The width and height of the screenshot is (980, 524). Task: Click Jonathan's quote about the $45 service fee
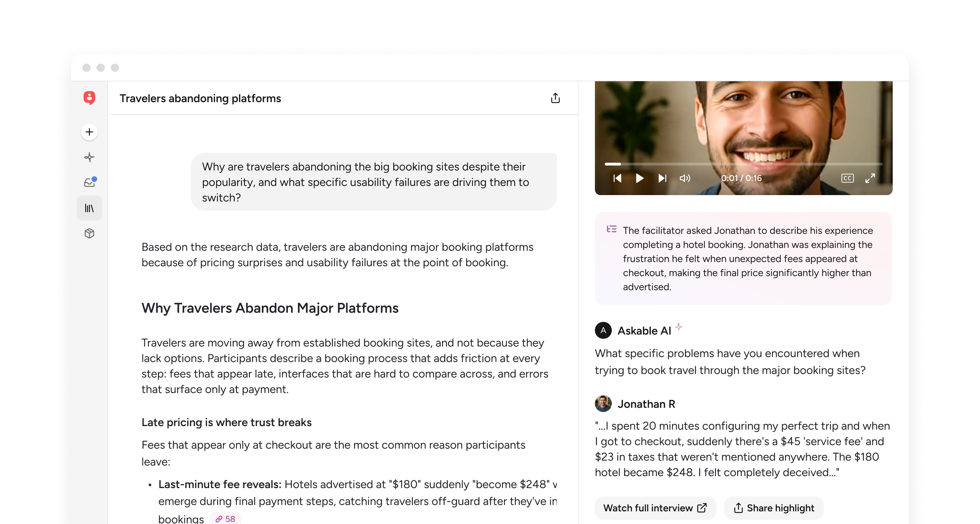[x=742, y=449]
